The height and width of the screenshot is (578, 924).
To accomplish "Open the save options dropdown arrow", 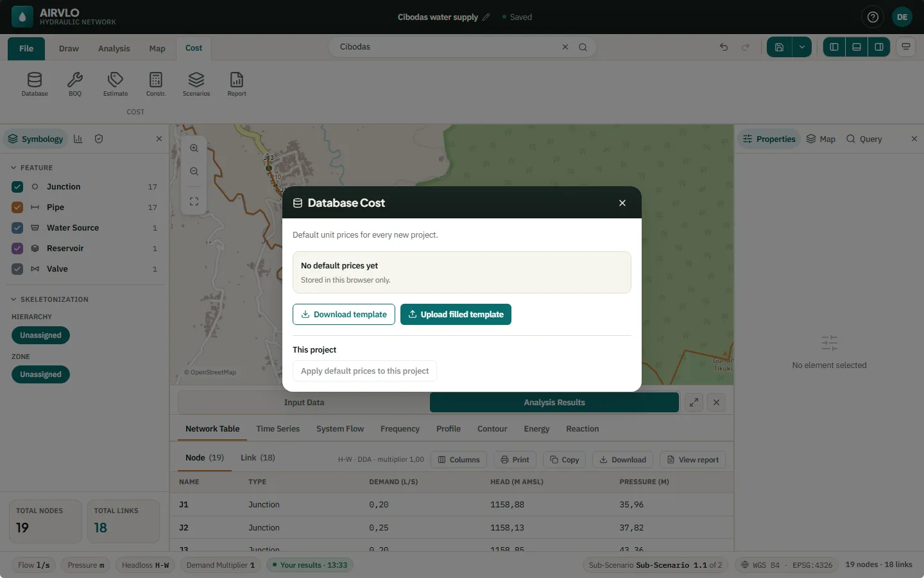I will point(802,47).
